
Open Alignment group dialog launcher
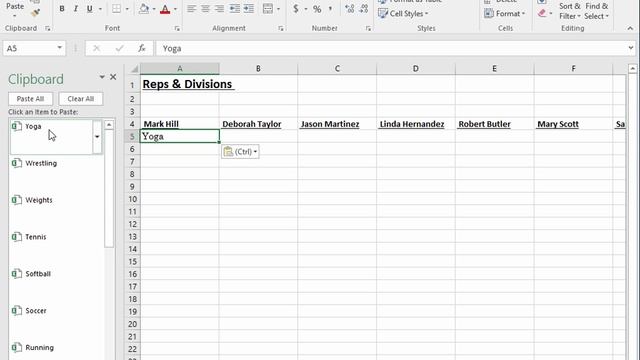tap(281, 28)
